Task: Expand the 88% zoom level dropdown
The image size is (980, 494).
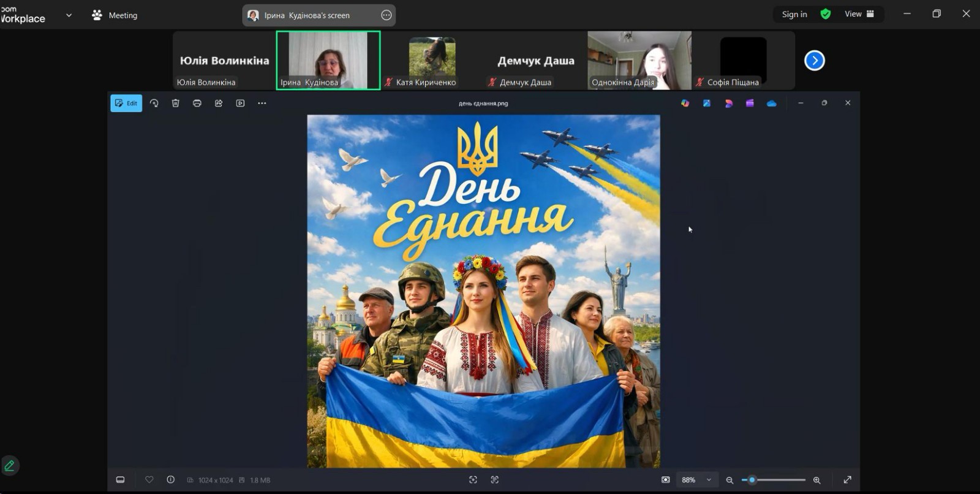Action: pyautogui.click(x=709, y=480)
